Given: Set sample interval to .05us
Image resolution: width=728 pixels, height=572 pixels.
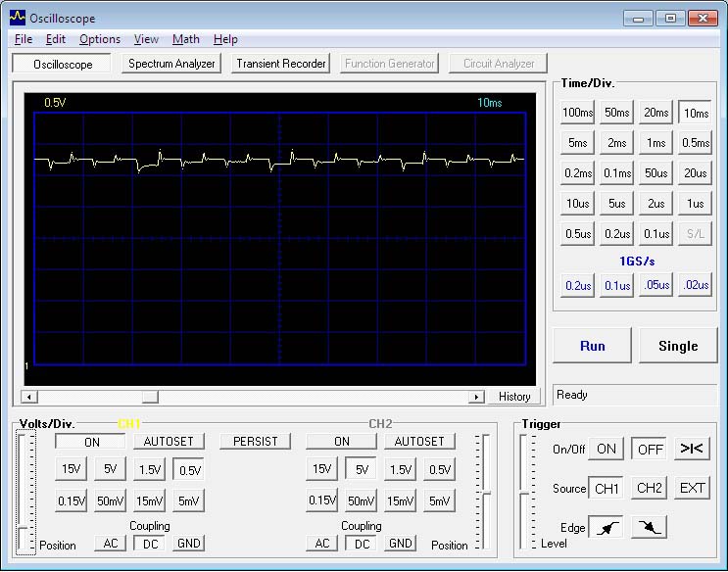Looking at the screenshot, I should (x=655, y=285).
